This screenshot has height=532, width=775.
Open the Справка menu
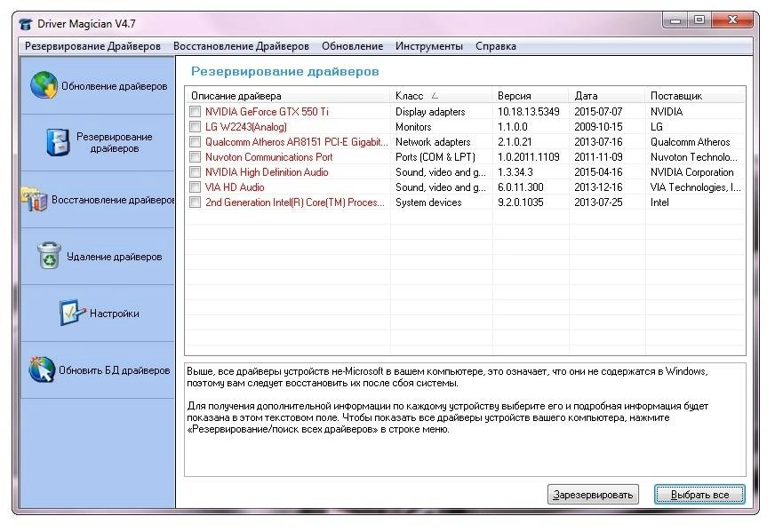496,46
